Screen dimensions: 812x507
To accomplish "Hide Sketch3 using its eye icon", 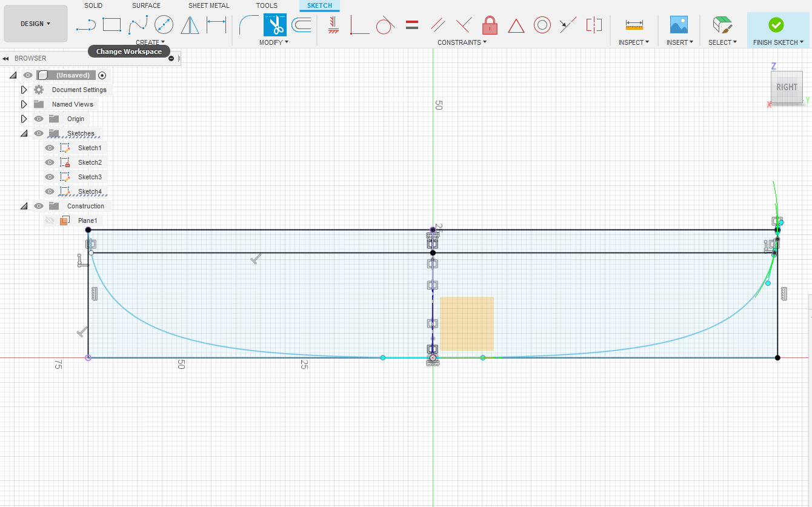I will tap(50, 177).
